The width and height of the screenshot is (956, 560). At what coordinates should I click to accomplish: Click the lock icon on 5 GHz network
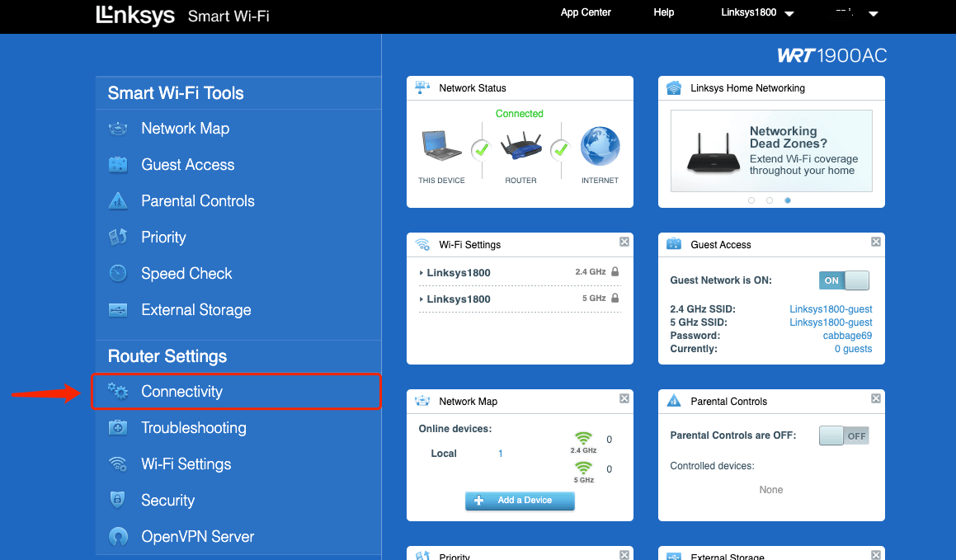click(x=615, y=298)
